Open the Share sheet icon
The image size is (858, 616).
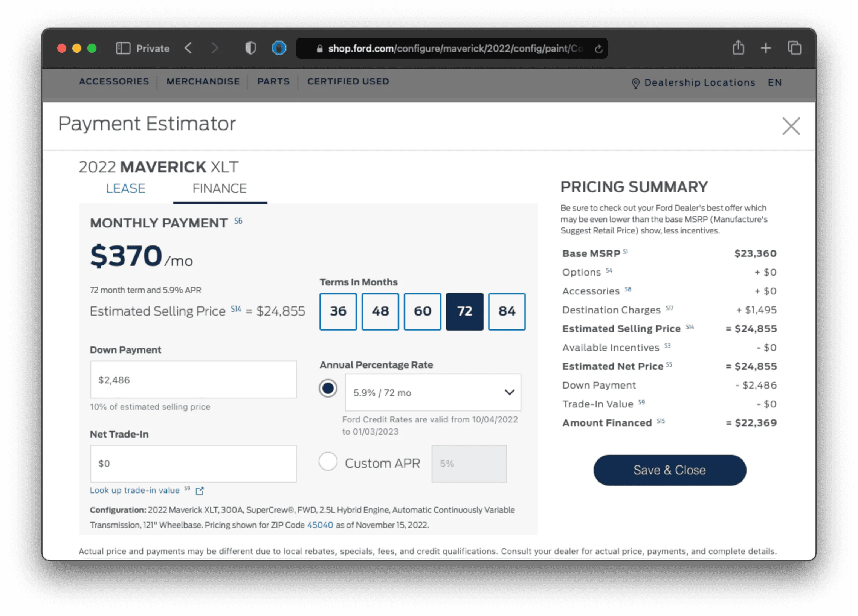(x=739, y=48)
